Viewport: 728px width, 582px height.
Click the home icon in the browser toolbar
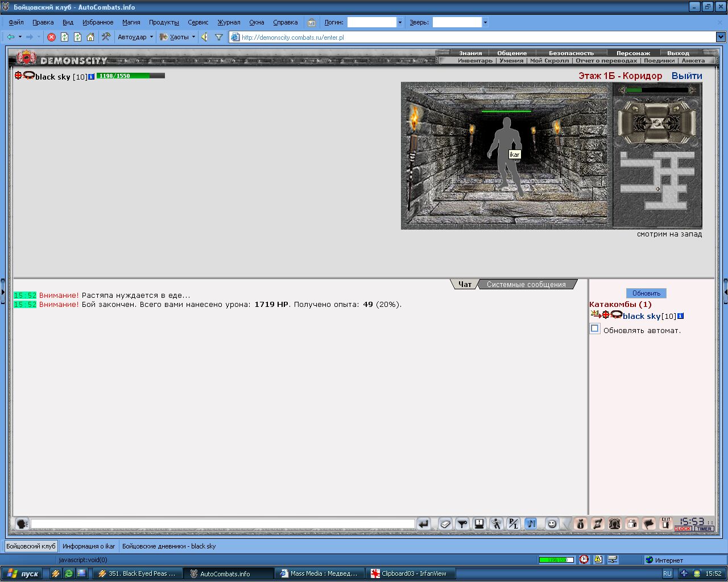point(90,37)
